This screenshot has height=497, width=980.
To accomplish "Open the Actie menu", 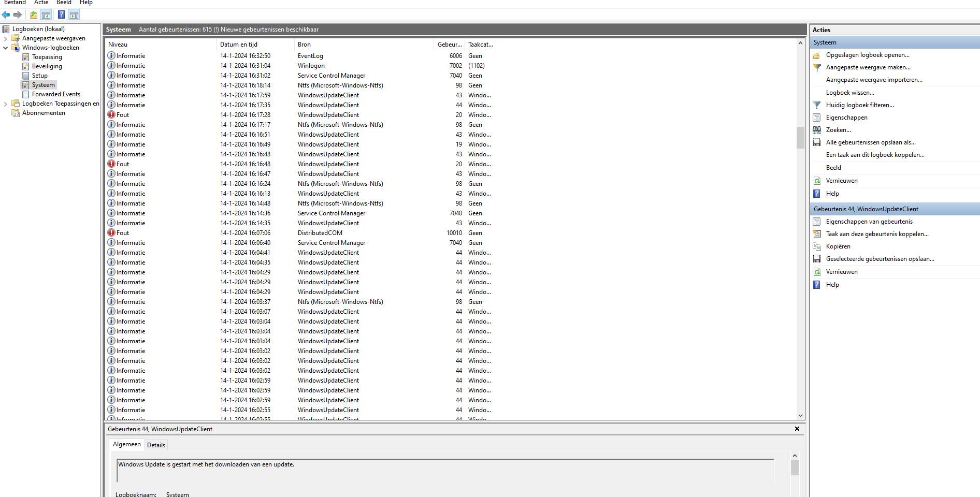I will point(41,3).
